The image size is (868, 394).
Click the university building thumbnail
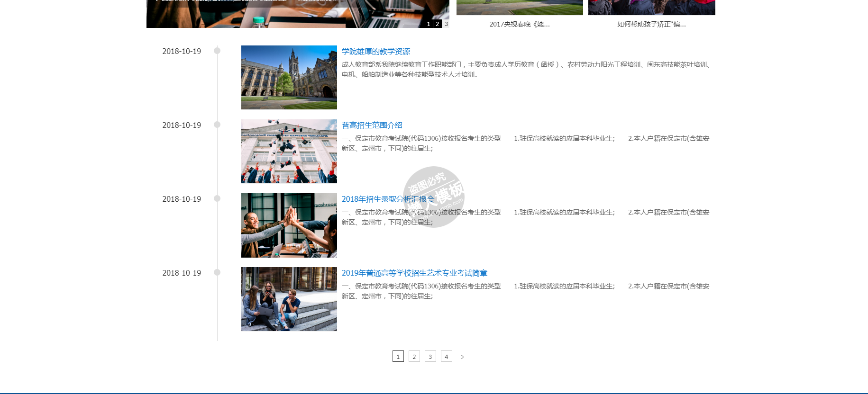click(x=289, y=78)
